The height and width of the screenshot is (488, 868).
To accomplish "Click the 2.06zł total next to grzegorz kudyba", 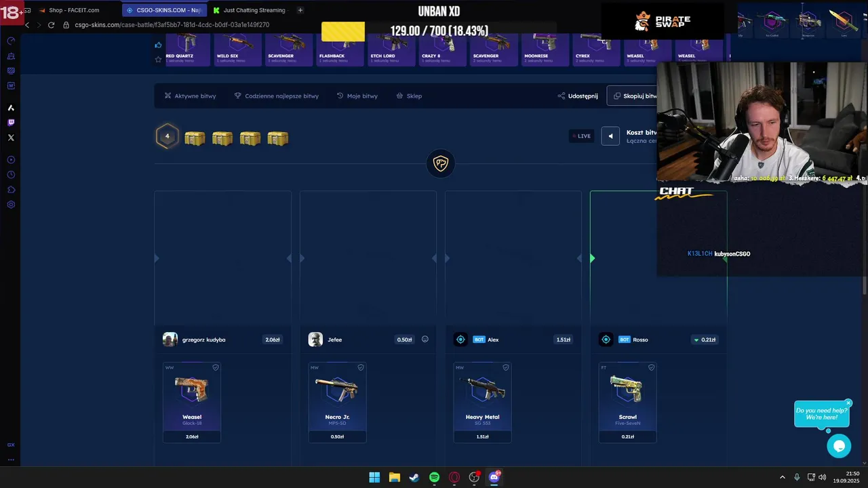I will [x=272, y=340].
